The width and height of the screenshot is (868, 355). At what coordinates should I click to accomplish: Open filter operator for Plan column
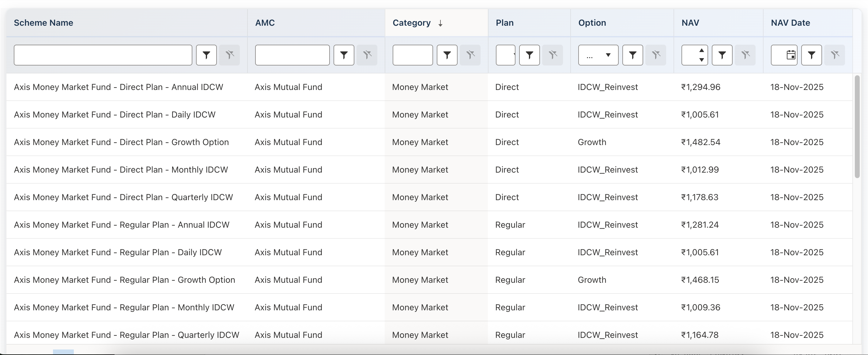point(529,55)
